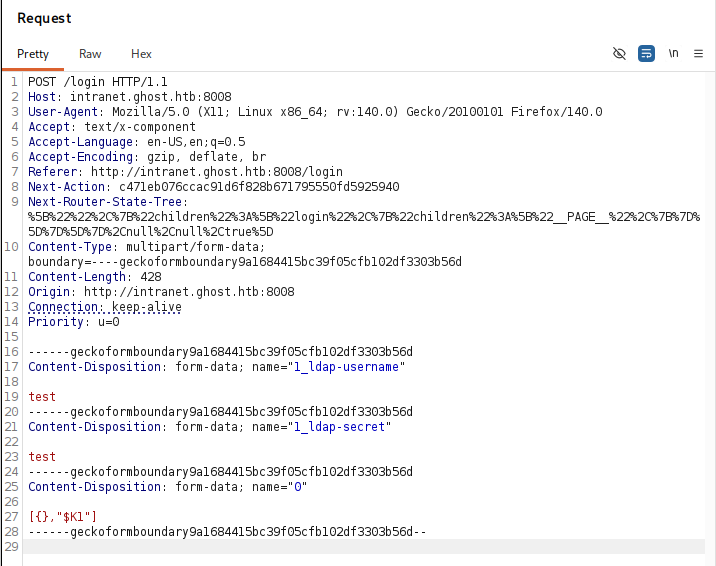Click the boundary= line in Content-Type
This screenshot has height=566, width=716.
click(x=245, y=262)
